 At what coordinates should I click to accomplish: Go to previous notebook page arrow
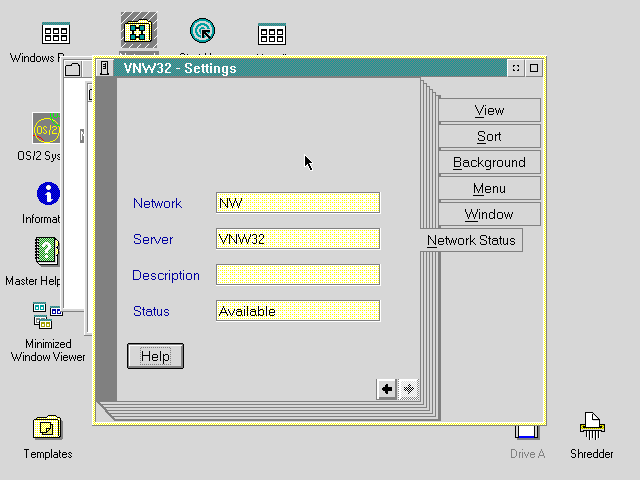coord(387,389)
